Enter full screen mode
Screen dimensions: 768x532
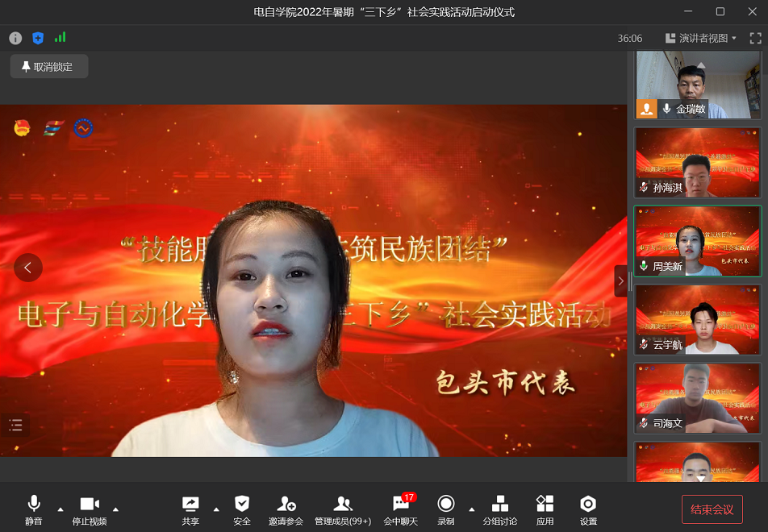(x=755, y=38)
